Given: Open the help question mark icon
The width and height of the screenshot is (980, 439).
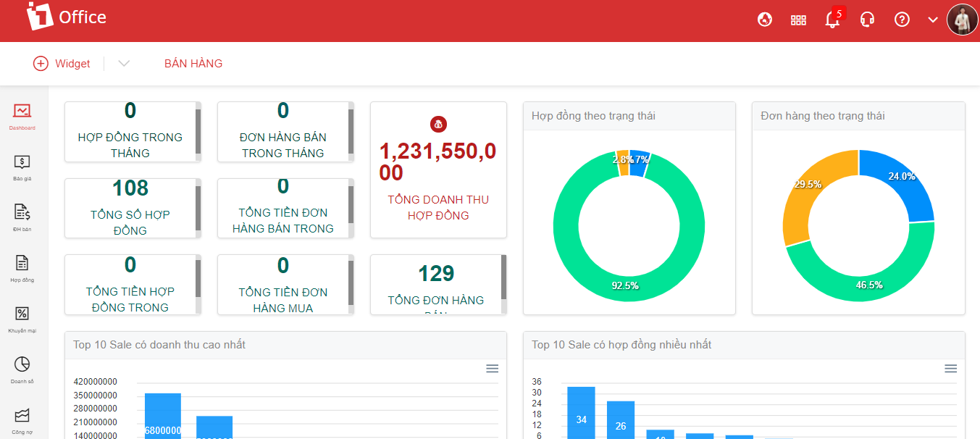Looking at the screenshot, I should pos(902,20).
